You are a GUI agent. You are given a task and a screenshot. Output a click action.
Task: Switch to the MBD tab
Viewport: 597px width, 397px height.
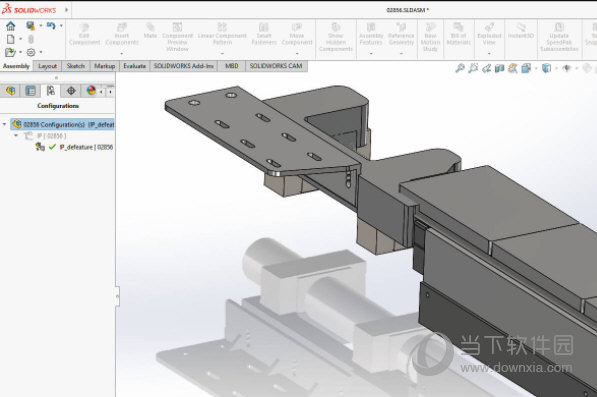click(231, 66)
